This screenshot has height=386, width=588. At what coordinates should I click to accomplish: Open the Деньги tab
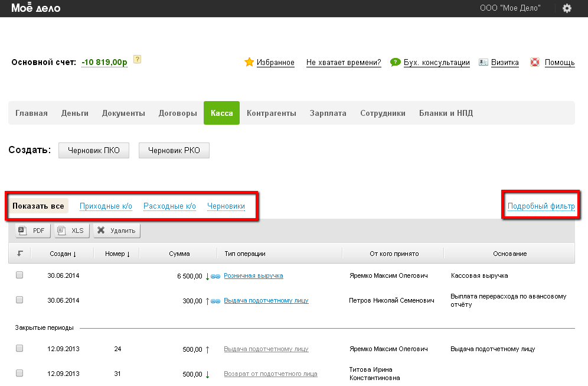click(x=74, y=113)
